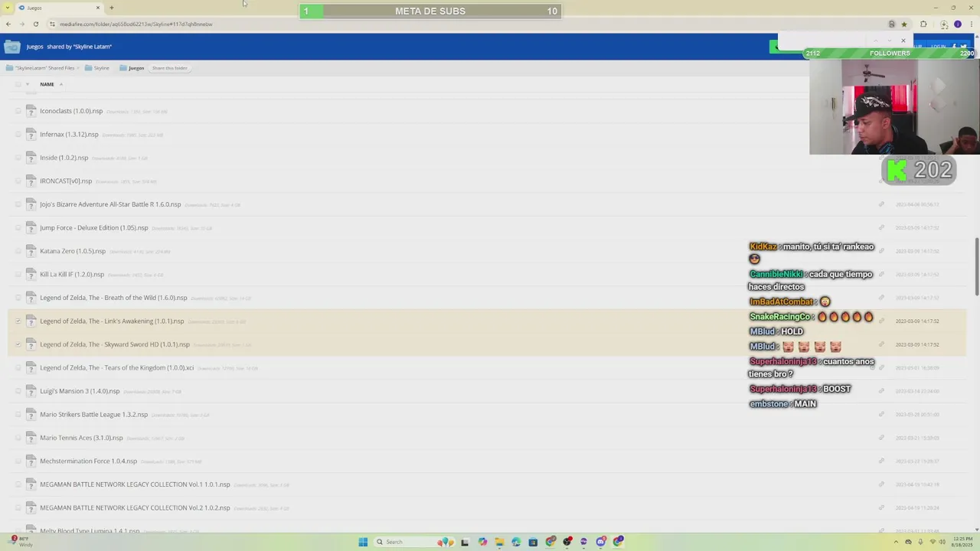Open Legend of Zelda Breath of the Wild file
The height and width of the screenshot is (551, 980).
[113, 298]
